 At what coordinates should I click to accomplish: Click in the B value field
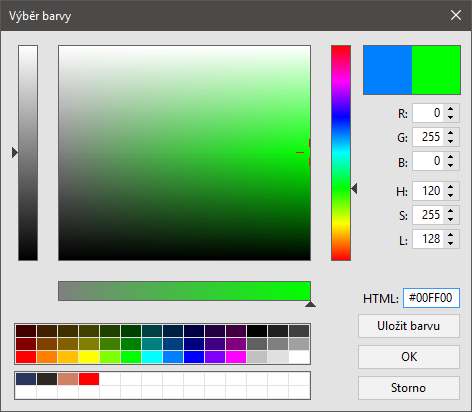click(x=428, y=161)
